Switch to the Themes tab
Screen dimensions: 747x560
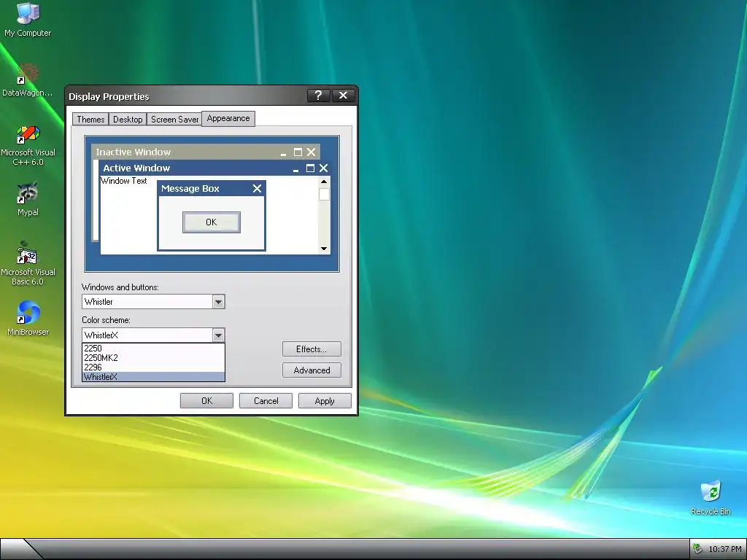[x=90, y=120]
